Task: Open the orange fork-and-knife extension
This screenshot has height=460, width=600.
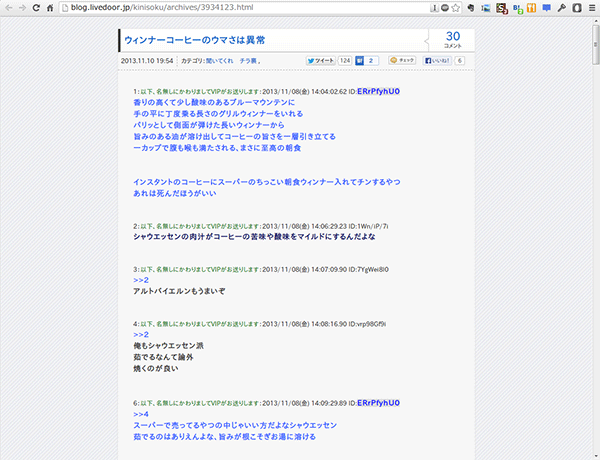Action: 532,8
